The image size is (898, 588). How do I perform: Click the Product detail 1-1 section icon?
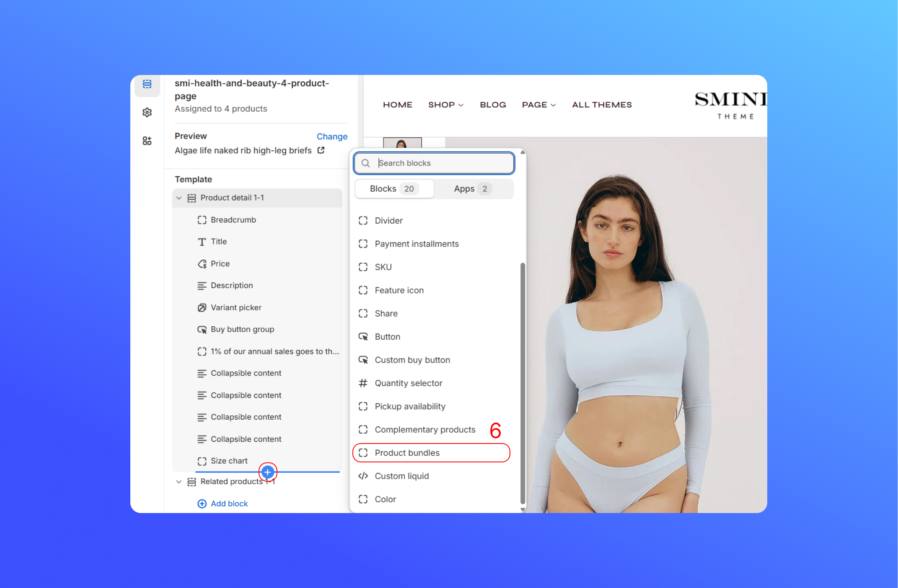click(192, 198)
